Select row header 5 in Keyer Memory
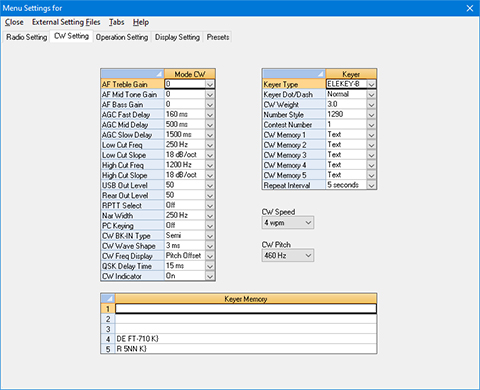 click(108, 349)
